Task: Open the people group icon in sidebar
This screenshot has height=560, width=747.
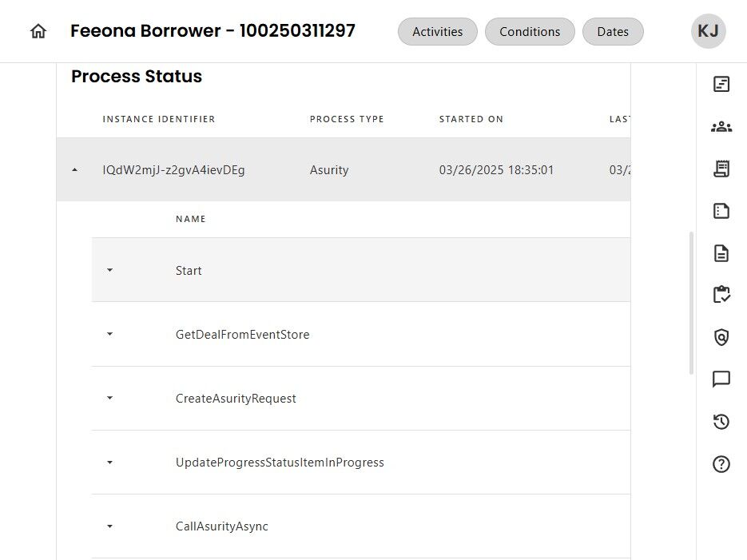Action: pyautogui.click(x=721, y=127)
